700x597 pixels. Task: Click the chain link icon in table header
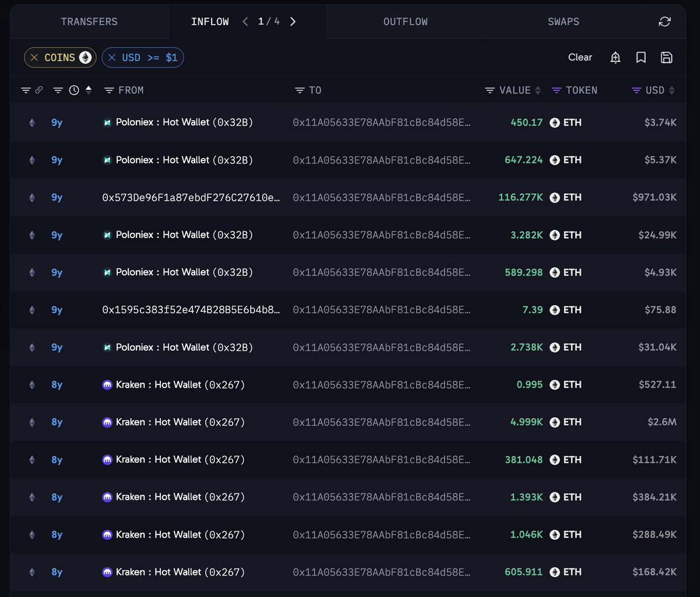click(39, 90)
